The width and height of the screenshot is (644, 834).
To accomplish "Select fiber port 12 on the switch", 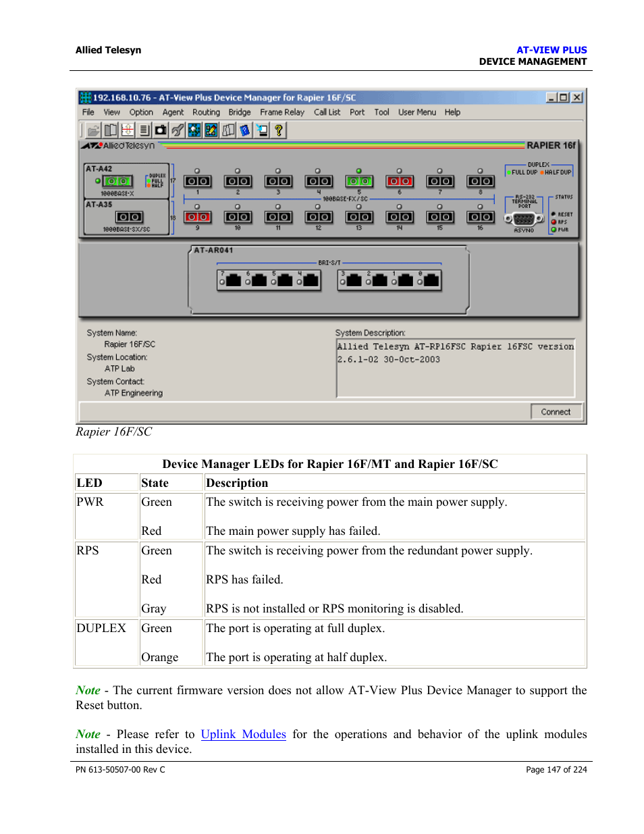I will tap(319, 217).
